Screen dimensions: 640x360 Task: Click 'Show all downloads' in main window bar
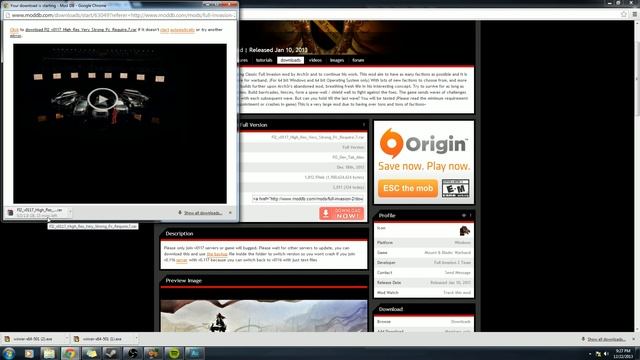click(x=606, y=339)
